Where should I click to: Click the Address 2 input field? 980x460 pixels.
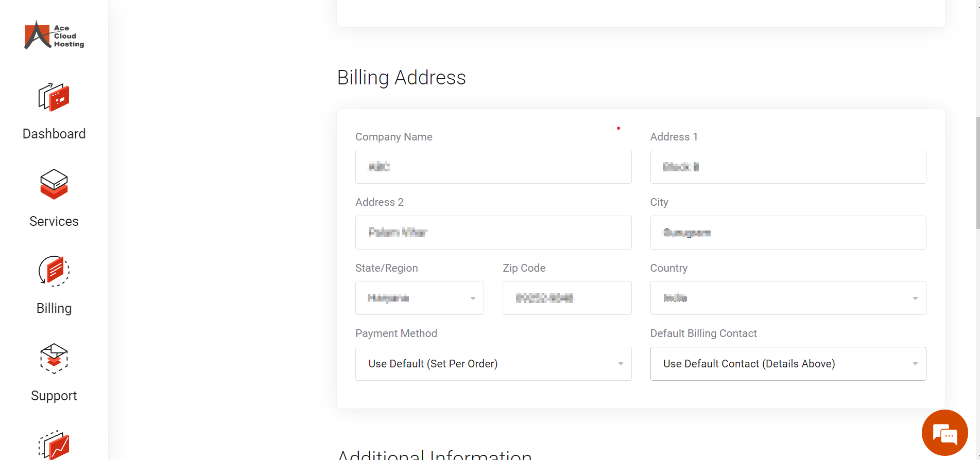(x=493, y=233)
